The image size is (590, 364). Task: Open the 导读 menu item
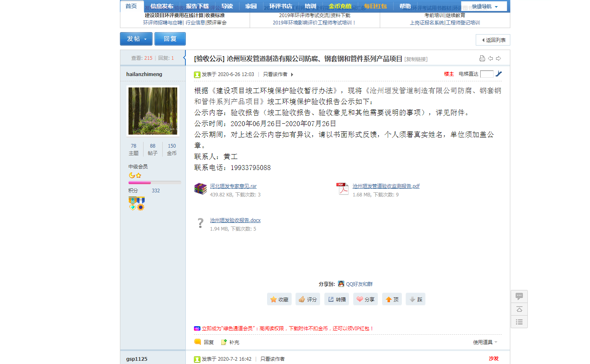(227, 6)
